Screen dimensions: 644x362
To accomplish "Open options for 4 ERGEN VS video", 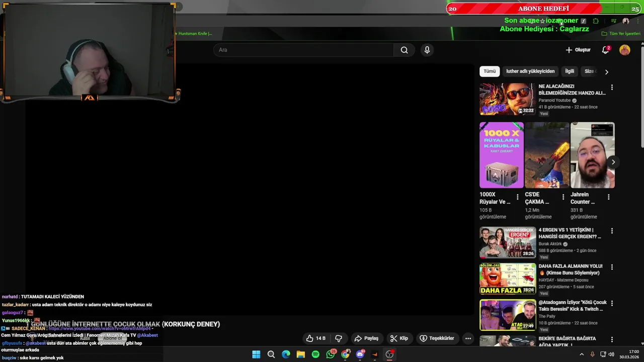I will click(612, 231).
